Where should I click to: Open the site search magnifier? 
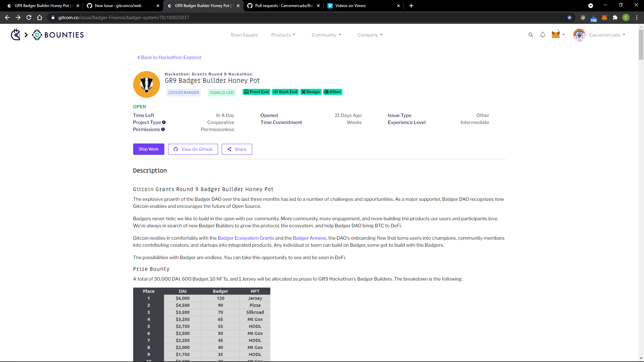(531, 35)
